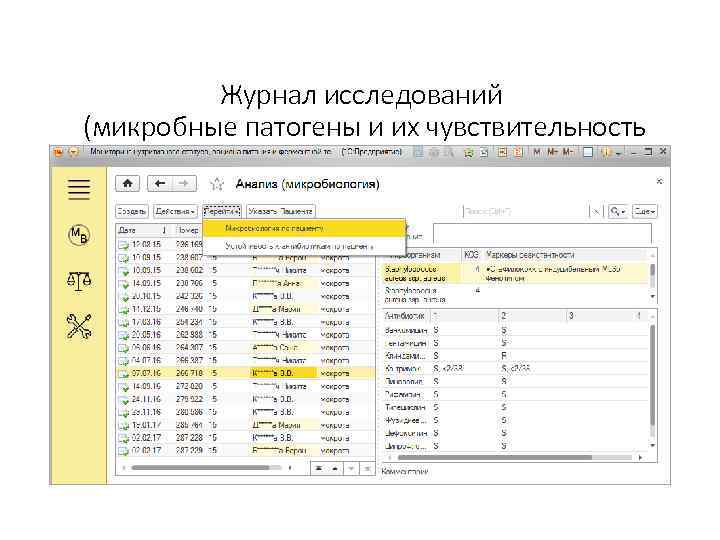
Task: Move up one record with navigation button
Action: tap(335, 468)
